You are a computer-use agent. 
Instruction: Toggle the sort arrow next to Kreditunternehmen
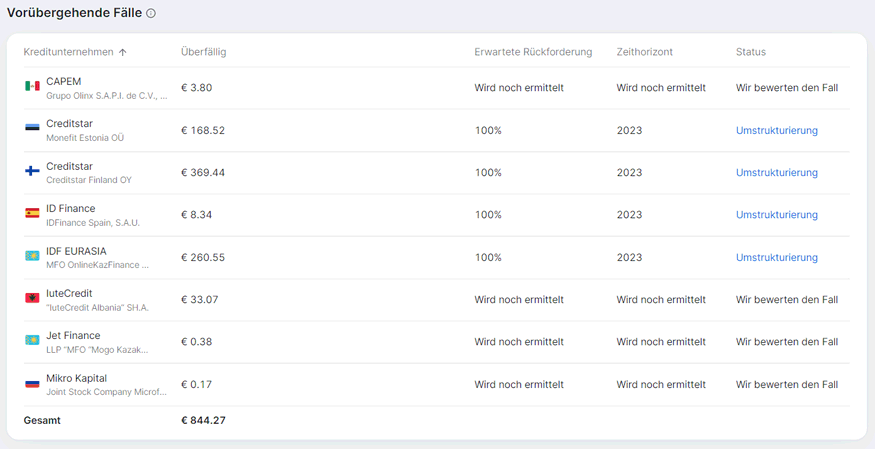pyautogui.click(x=123, y=52)
